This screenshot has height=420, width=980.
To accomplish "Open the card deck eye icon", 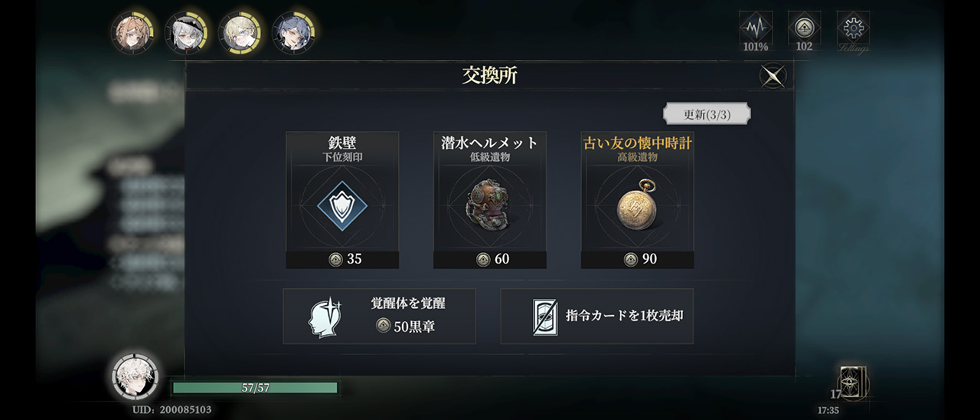I will pyautogui.click(x=854, y=380).
